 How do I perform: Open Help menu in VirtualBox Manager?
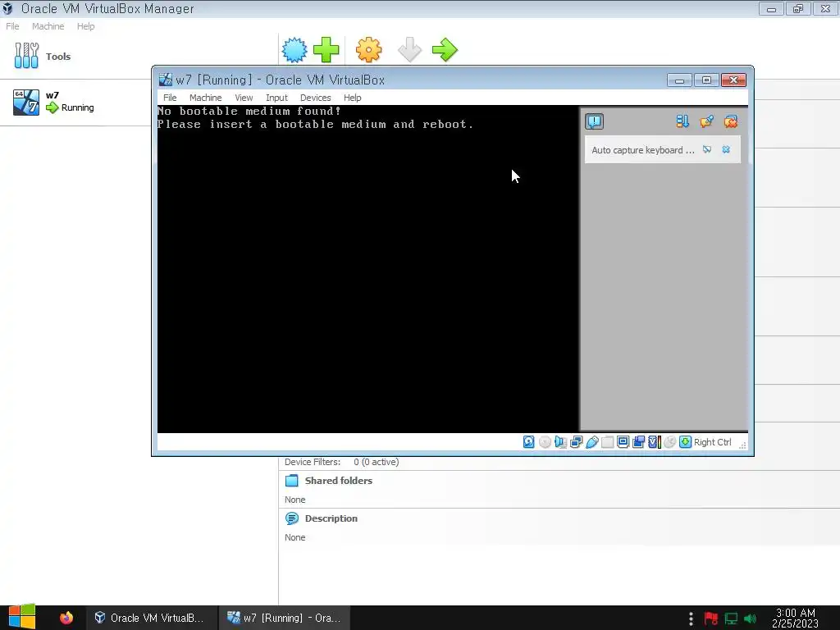pos(85,26)
